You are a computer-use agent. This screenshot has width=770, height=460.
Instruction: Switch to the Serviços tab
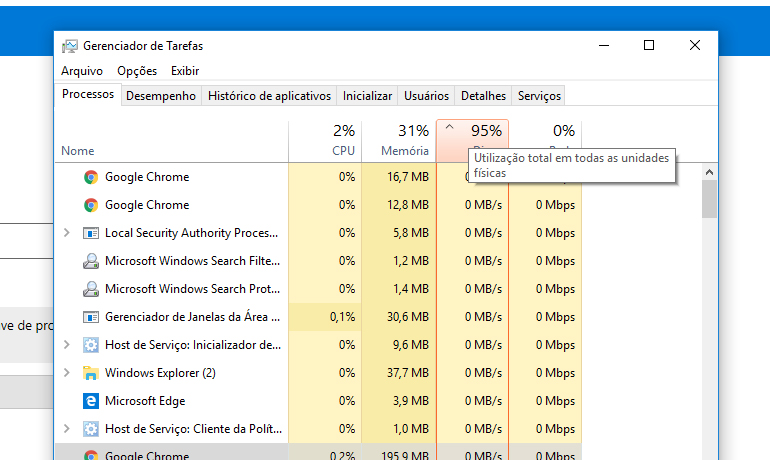(x=539, y=96)
